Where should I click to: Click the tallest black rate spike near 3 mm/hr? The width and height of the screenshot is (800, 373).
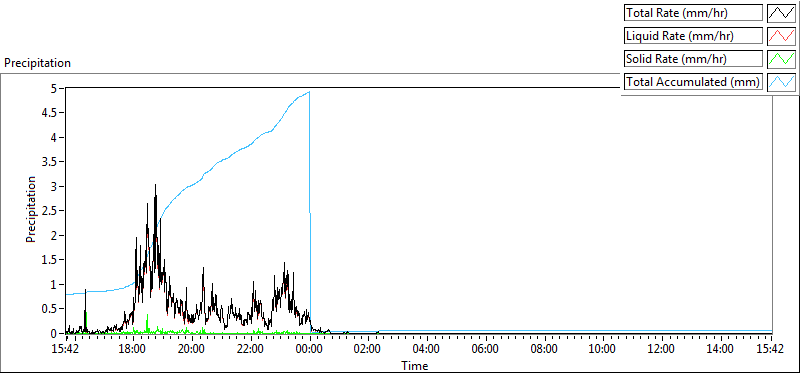[156, 186]
